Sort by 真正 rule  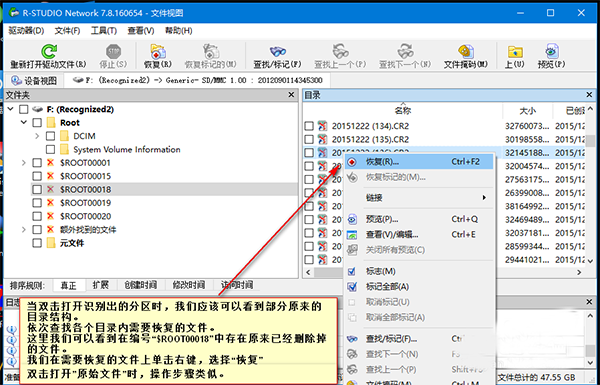pos(68,285)
